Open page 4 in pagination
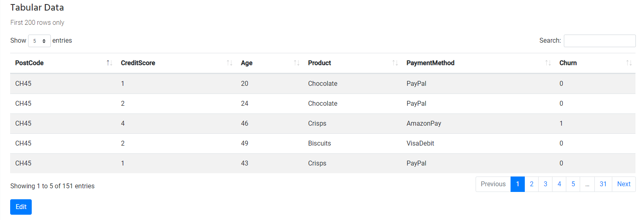Viewport: 644px width, 220px height. click(559, 184)
